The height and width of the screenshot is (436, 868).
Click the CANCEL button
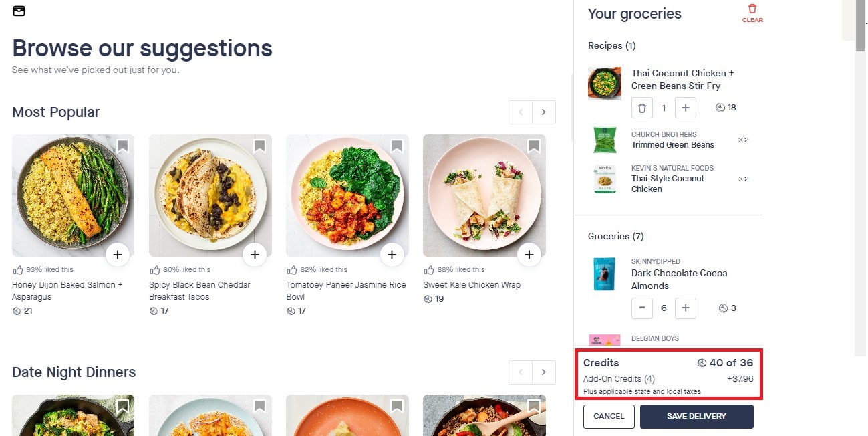[608, 416]
